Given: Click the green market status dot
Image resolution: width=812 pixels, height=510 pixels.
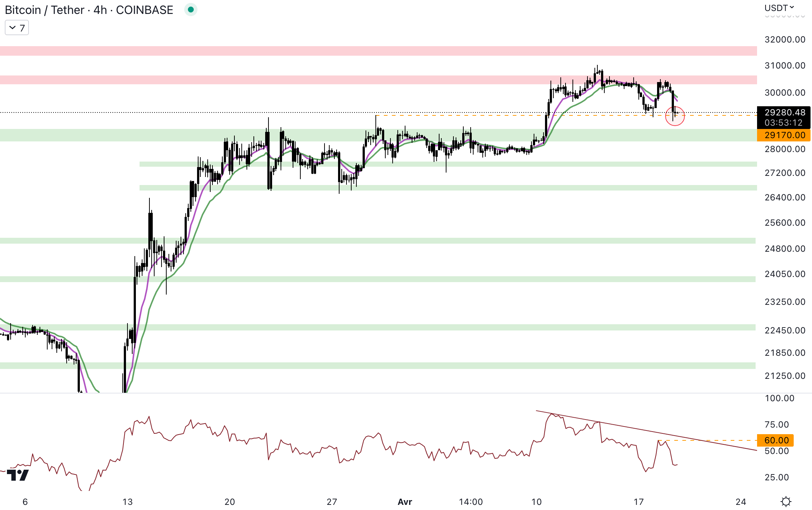Looking at the screenshot, I should (x=190, y=10).
